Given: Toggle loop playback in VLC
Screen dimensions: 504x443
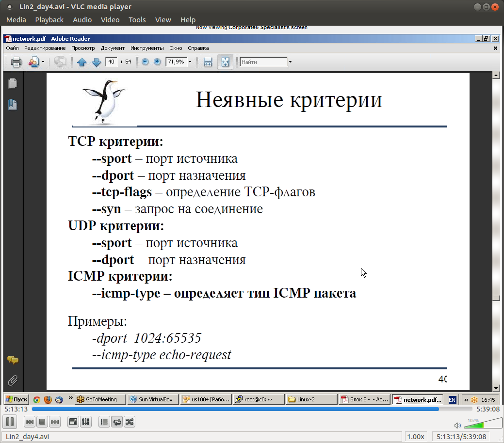Looking at the screenshot, I should coord(117,422).
